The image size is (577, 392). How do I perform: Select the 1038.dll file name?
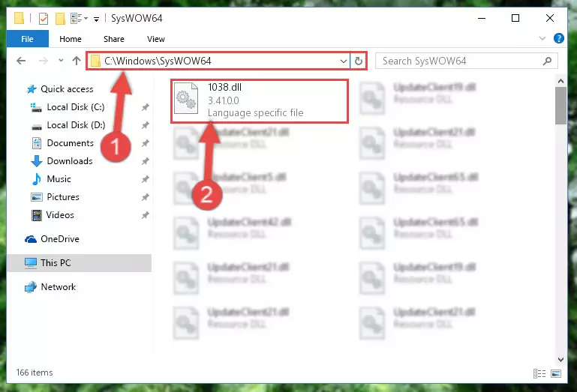tap(224, 87)
